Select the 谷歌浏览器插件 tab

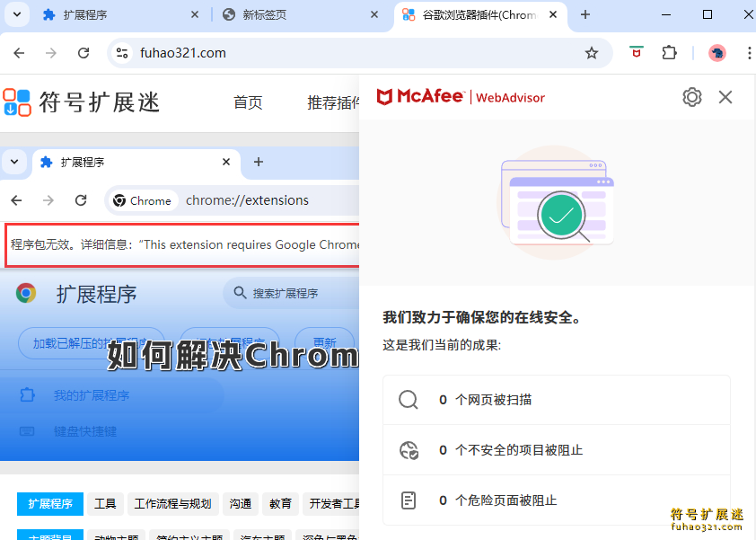pos(480,15)
